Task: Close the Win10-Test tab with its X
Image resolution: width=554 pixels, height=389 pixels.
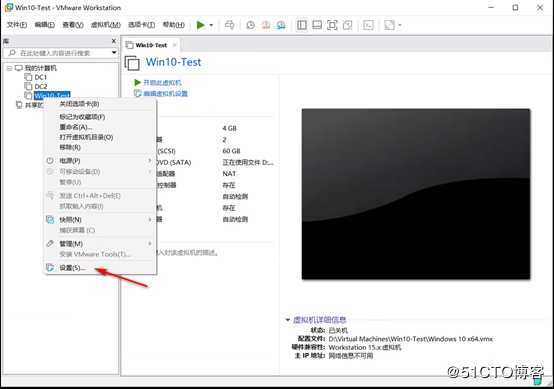Action: point(175,45)
